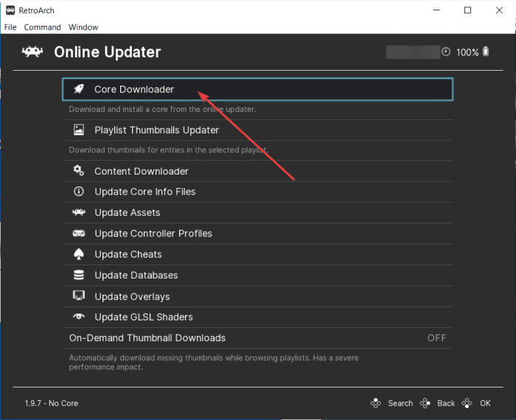This screenshot has width=516, height=420.
Task: Click the On-Demand Thumbnail Downloads label
Action: click(x=147, y=337)
